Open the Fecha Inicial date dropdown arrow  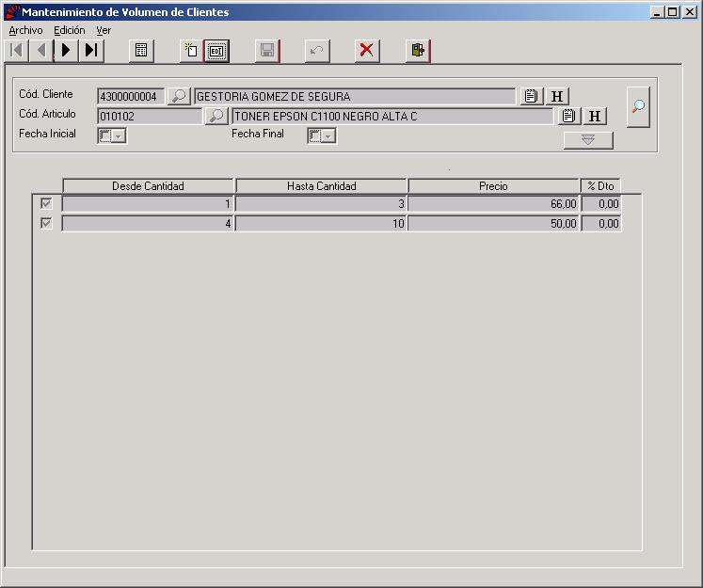coord(119,135)
